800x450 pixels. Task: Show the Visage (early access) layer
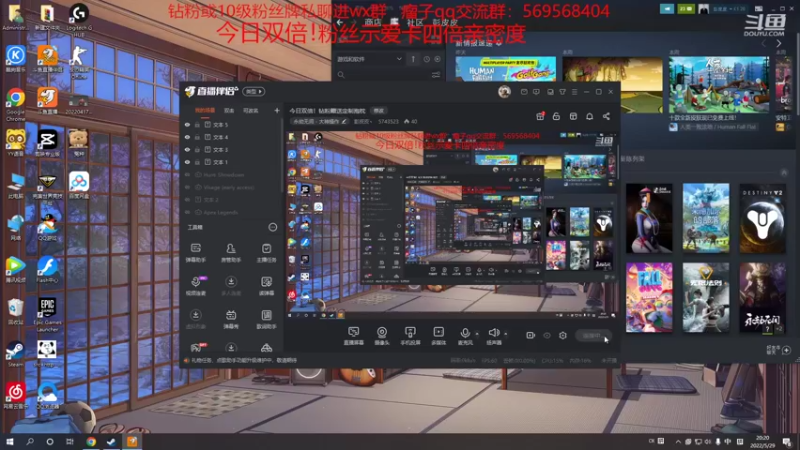187,187
